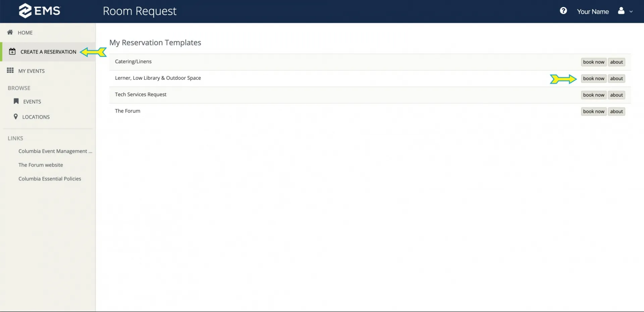This screenshot has width=644, height=312.
Task: Click the EMS logo in header
Action: [40, 11]
